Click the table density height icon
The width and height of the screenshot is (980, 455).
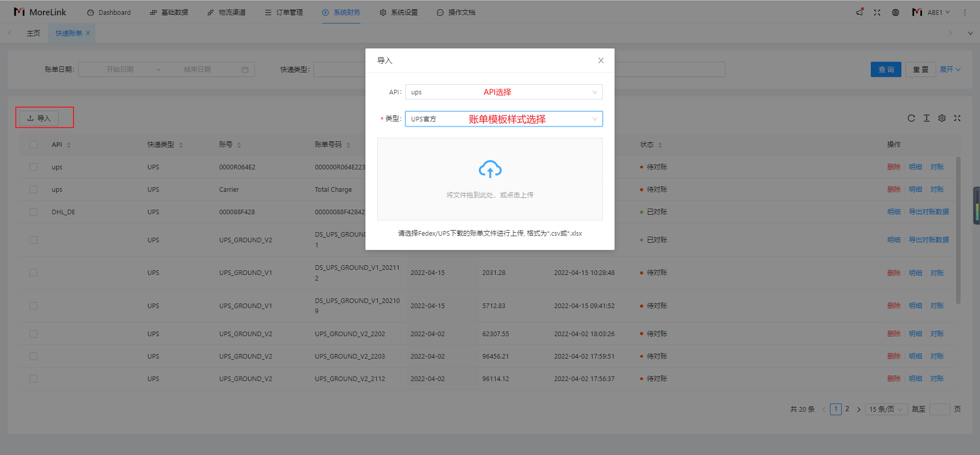point(926,118)
